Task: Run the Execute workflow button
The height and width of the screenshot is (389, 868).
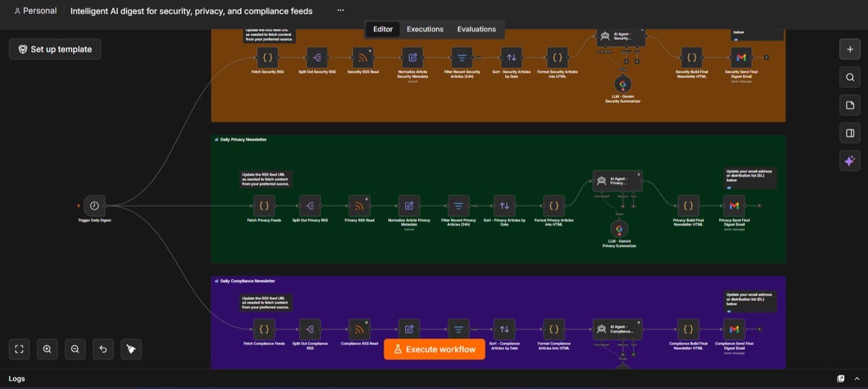Action: tap(434, 349)
